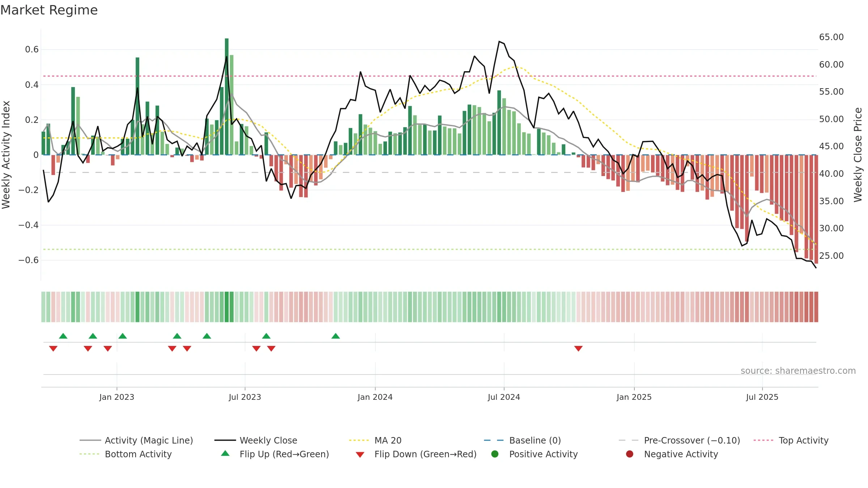
Task: Toggle the MA 20 legend entry
Action: pos(375,440)
